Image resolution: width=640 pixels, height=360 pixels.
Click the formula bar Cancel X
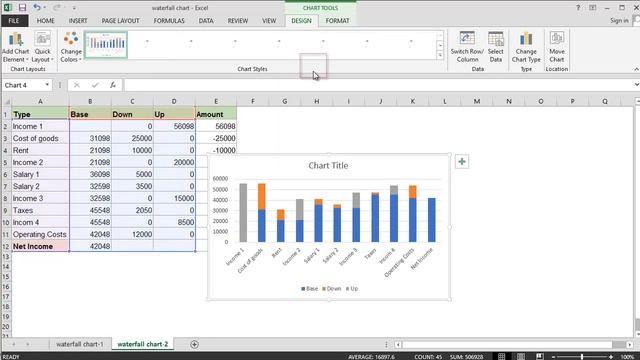[x=77, y=85]
